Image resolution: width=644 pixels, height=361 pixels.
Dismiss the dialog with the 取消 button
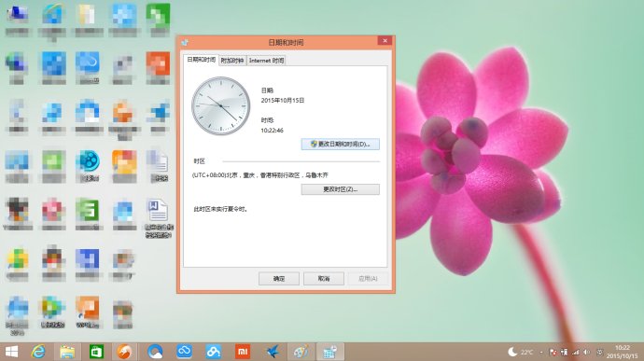click(324, 279)
